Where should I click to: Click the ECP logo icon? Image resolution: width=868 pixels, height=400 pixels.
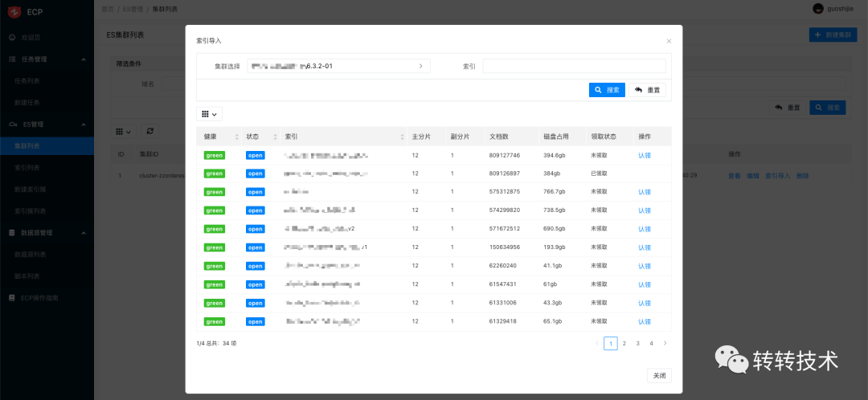coord(14,11)
